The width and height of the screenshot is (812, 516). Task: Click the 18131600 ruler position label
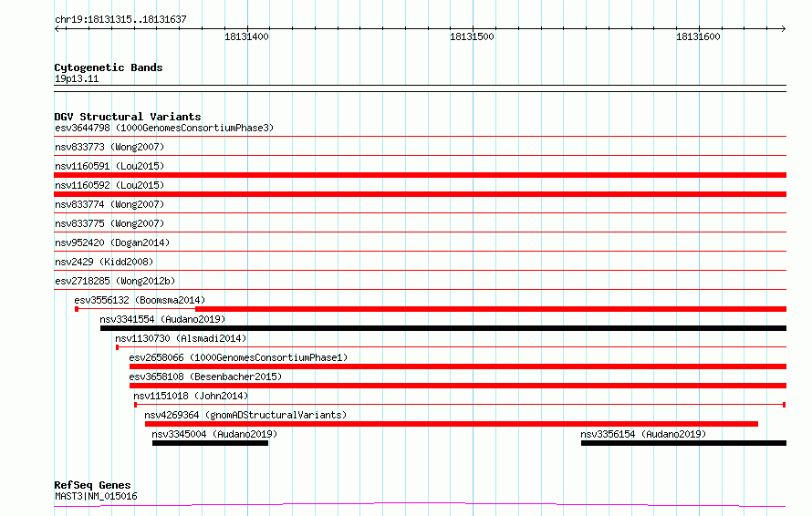pyautogui.click(x=698, y=36)
